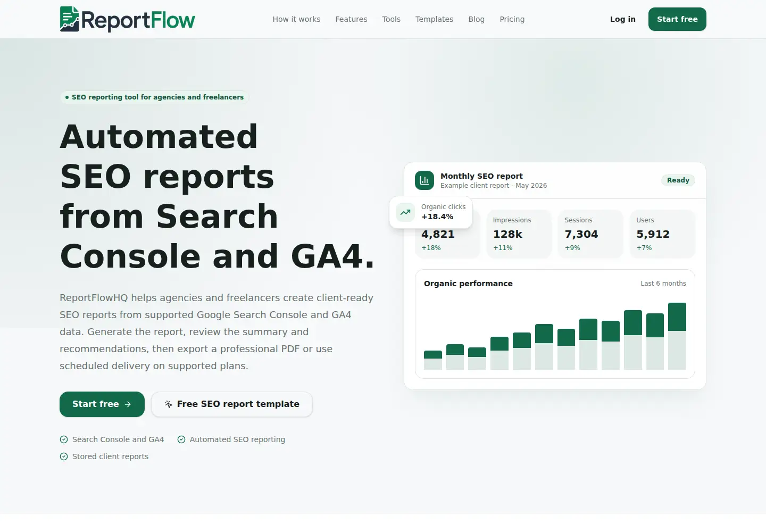Click the first bar in the performance chart
The height and width of the screenshot is (532, 766).
[433, 360]
